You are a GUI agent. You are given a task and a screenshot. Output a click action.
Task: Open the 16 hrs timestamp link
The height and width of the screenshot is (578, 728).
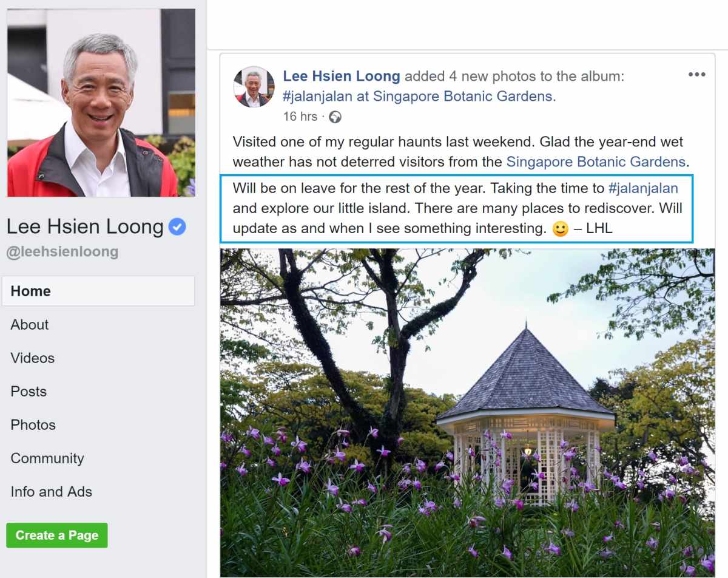click(300, 117)
